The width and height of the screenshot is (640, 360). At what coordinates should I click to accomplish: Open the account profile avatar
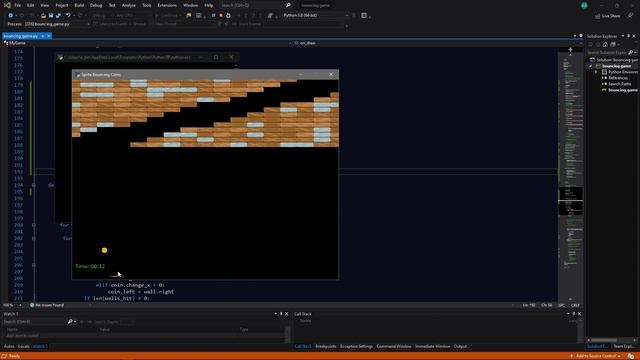click(584, 5)
